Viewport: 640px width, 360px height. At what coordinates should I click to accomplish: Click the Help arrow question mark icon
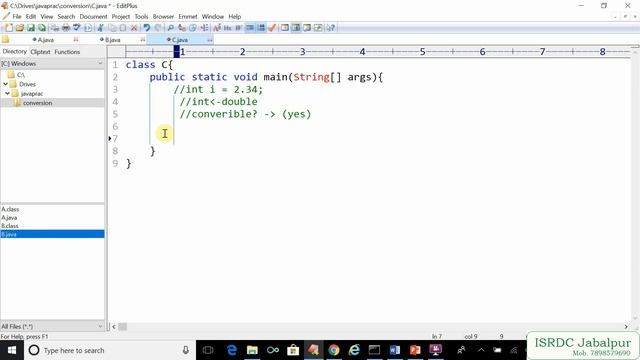(330, 28)
